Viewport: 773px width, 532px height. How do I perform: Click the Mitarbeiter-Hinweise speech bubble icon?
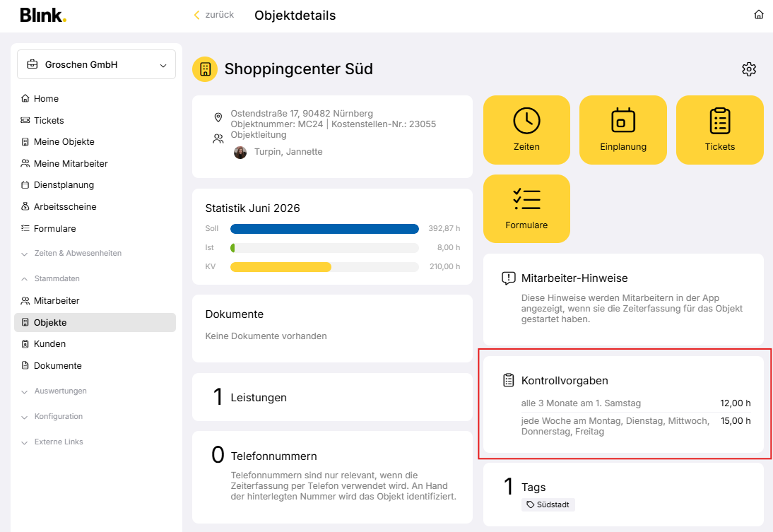click(508, 278)
